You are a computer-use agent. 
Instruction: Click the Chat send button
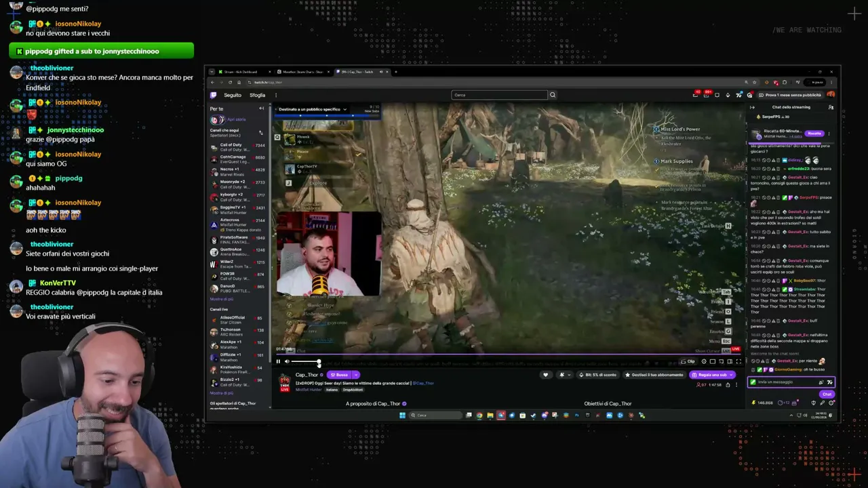(x=826, y=394)
